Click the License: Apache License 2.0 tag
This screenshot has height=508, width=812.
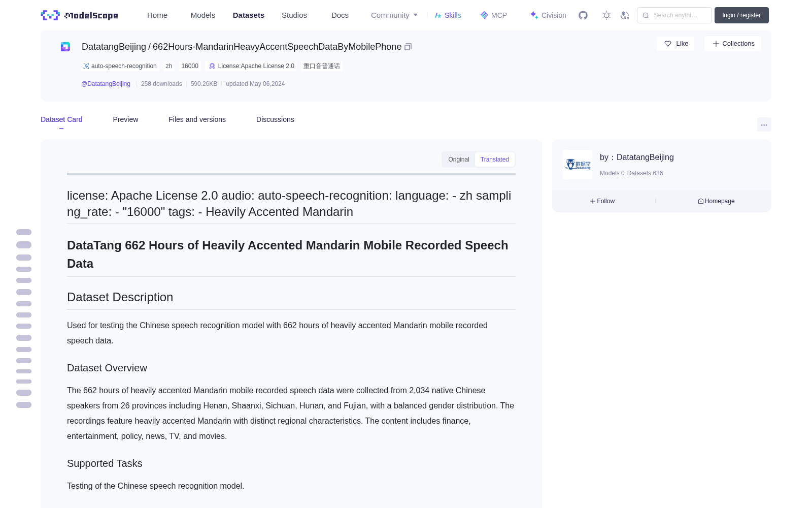coord(252,66)
